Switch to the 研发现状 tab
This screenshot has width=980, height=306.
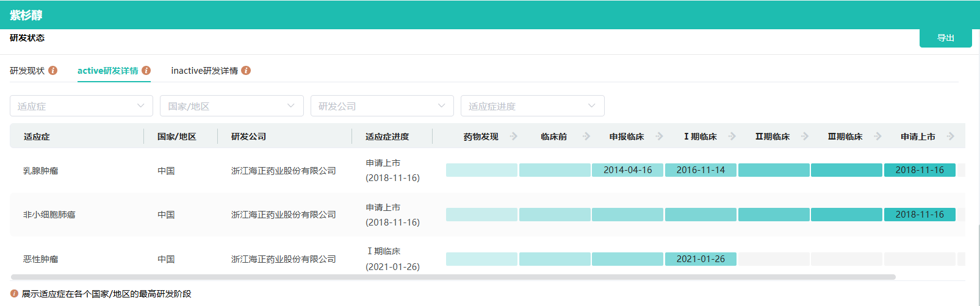27,71
